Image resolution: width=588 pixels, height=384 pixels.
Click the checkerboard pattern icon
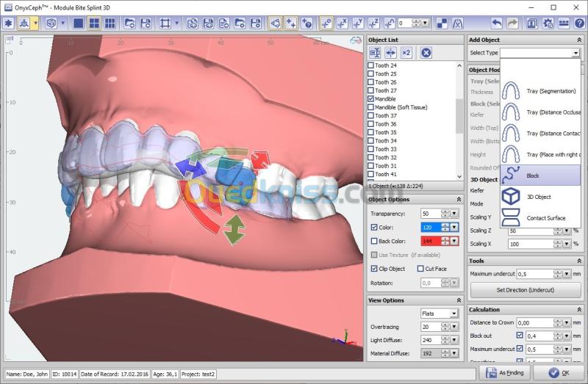pos(442,23)
